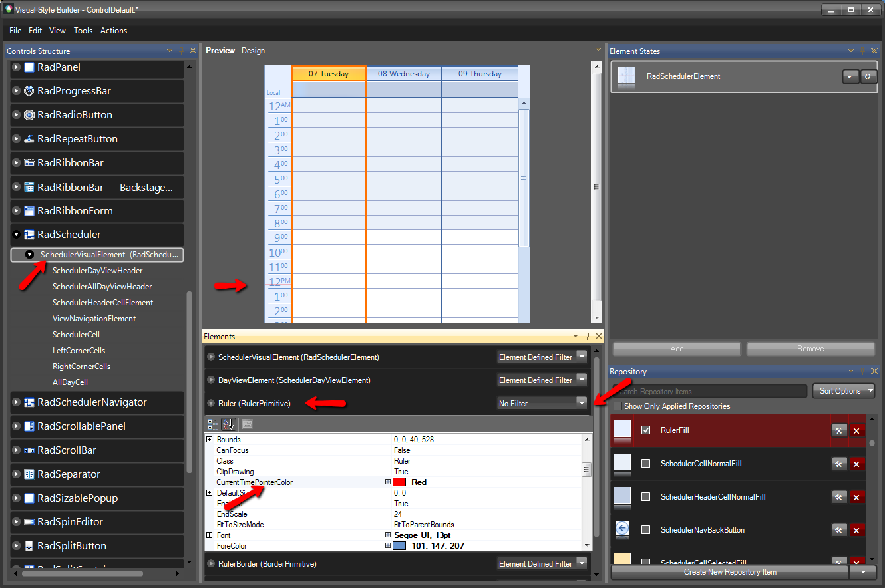Select the 08 Wednesday column header

404,74
